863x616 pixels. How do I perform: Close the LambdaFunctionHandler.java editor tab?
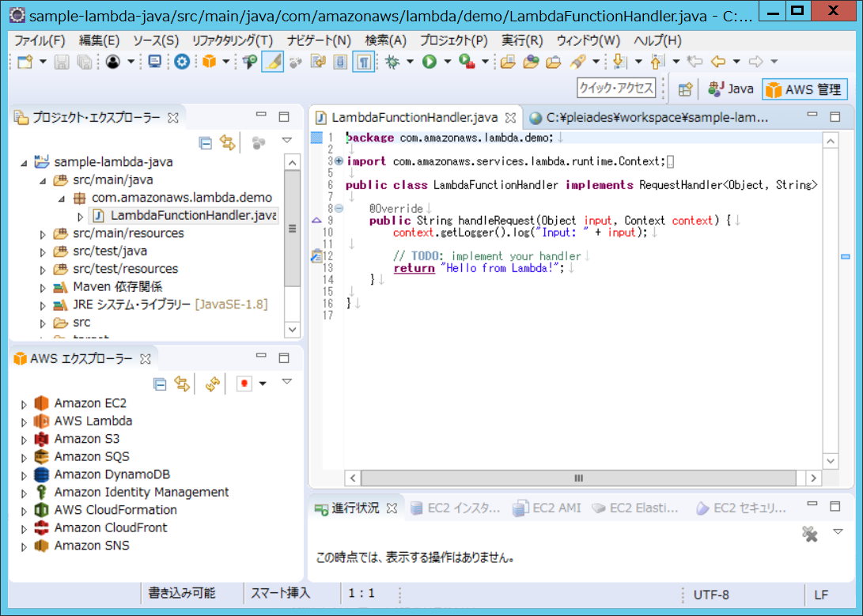coord(511,118)
